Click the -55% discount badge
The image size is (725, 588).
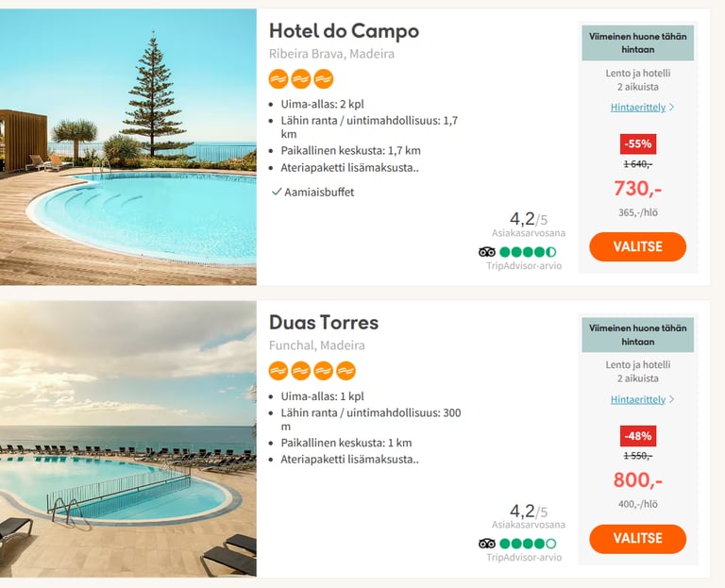pyautogui.click(x=638, y=143)
